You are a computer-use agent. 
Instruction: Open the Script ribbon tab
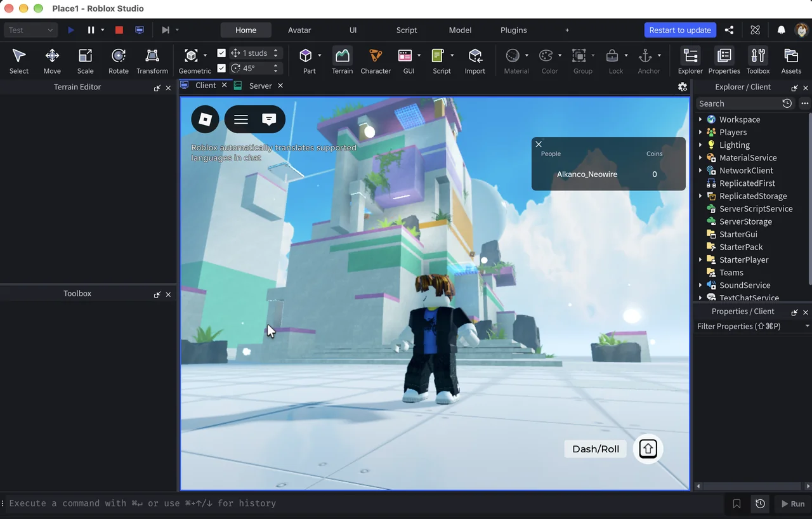(407, 30)
